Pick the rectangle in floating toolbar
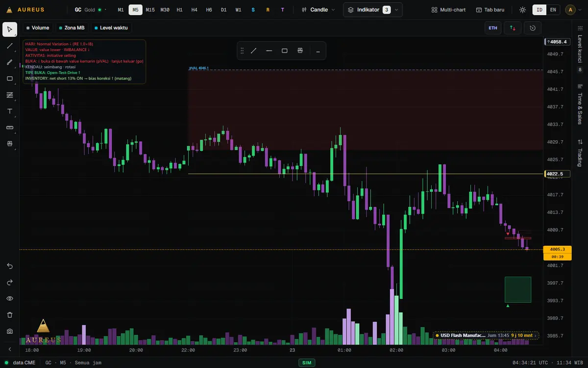The image size is (588, 368). click(285, 51)
